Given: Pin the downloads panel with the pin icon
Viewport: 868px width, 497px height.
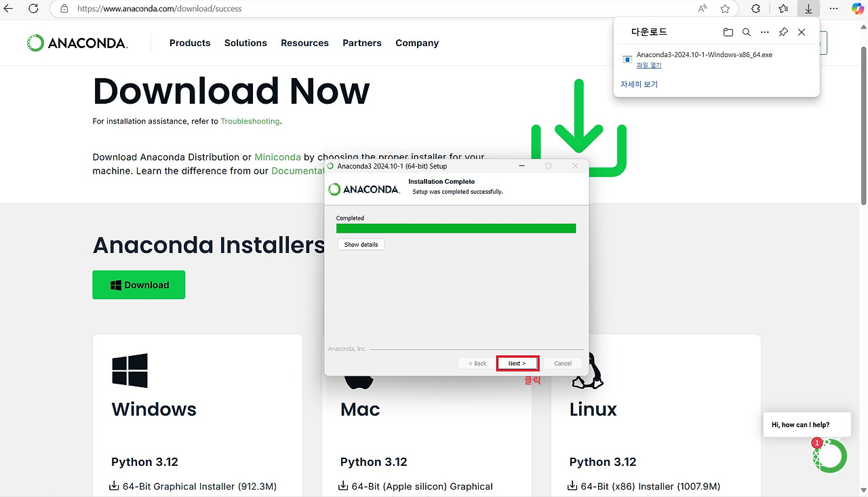Looking at the screenshot, I should [x=783, y=31].
